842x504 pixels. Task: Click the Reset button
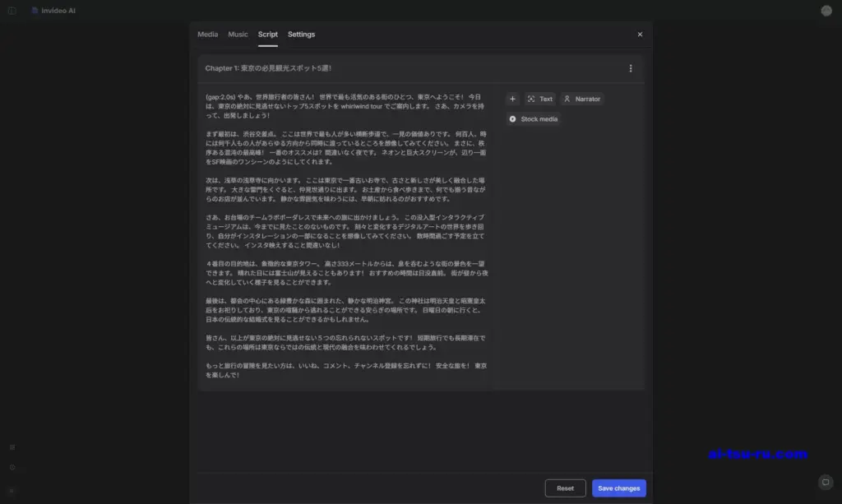pyautogui.click(x=565, y=488)
